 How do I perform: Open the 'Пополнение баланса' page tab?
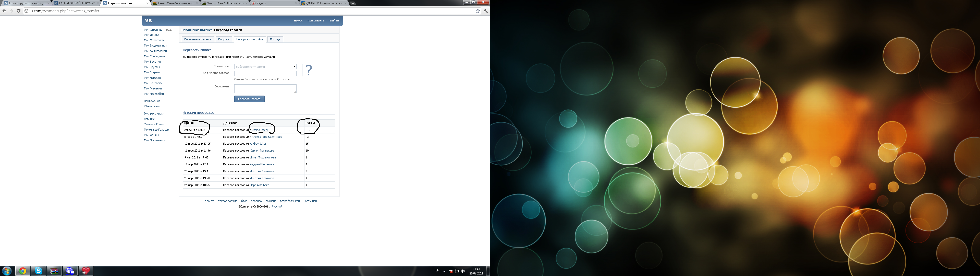[x=198, y=39]
